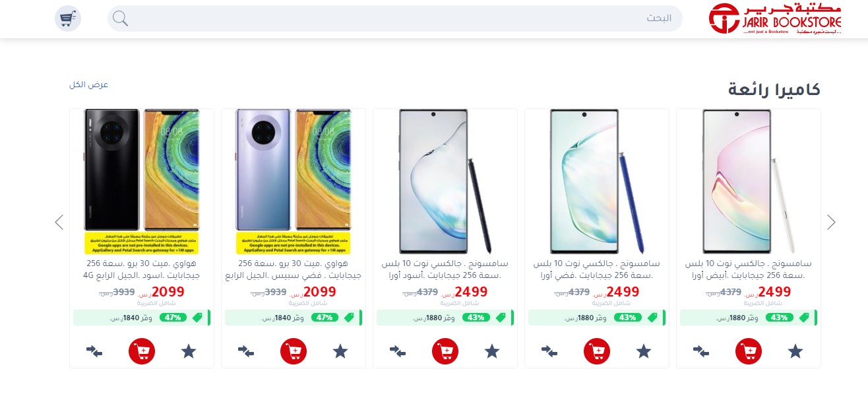Open the shopping cart icon in header

coord(68,18)
